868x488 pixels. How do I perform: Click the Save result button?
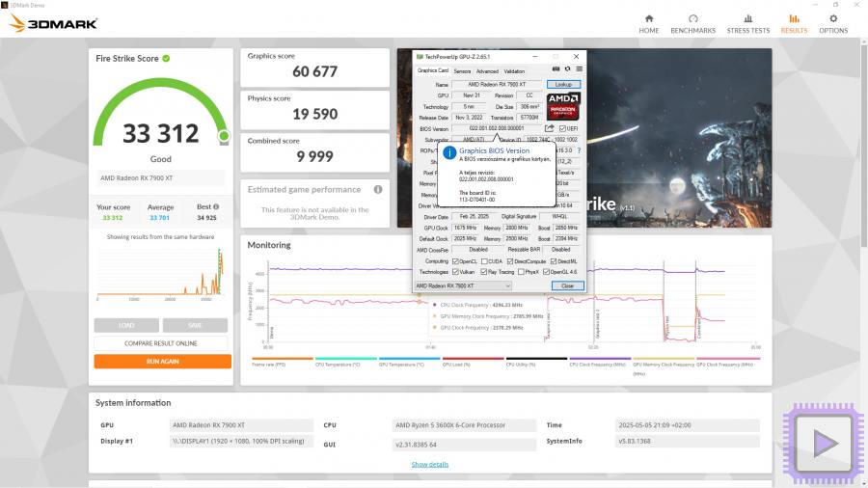(x=195, y=325)
